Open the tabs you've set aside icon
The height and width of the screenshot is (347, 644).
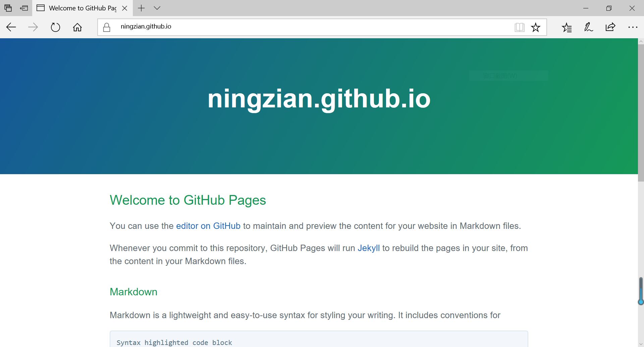[8, 8]
